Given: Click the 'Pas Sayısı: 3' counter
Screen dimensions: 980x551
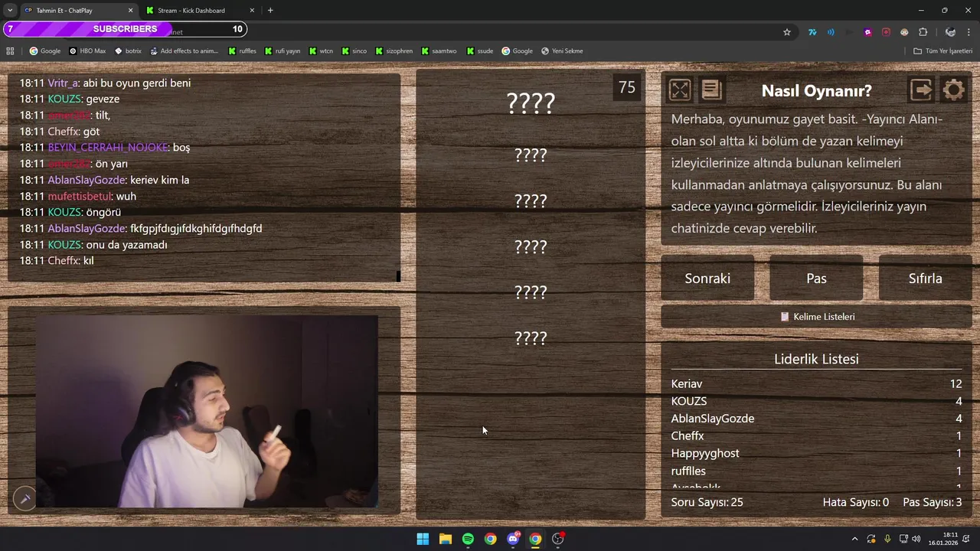Looking at the screenshot, I should coord(933,503).
